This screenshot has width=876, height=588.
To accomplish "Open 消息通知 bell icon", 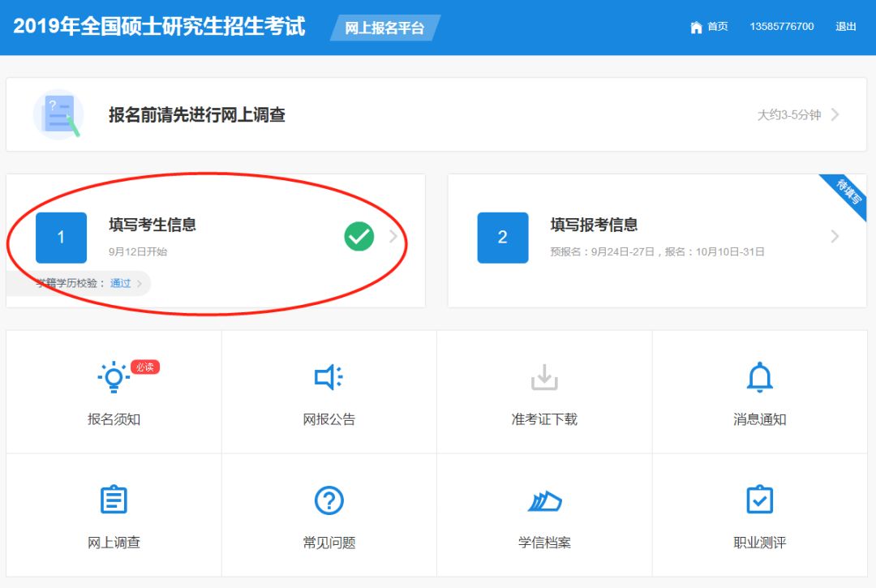I will point(759,377).
